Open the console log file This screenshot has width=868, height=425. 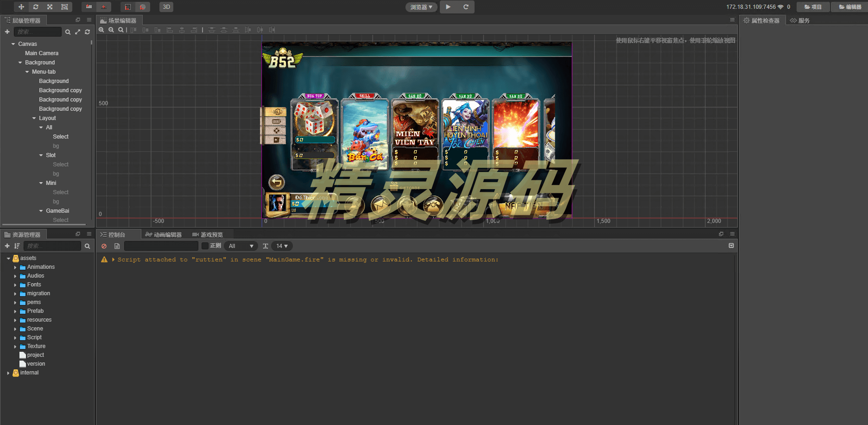point(117,246)
